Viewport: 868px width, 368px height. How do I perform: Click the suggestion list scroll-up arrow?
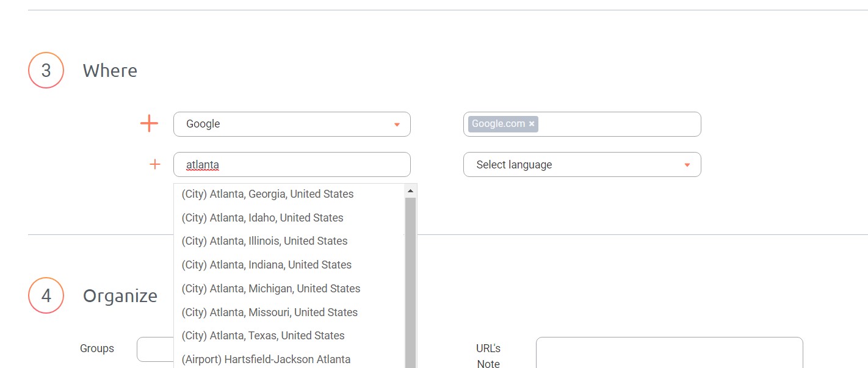(x=410, y=190)
